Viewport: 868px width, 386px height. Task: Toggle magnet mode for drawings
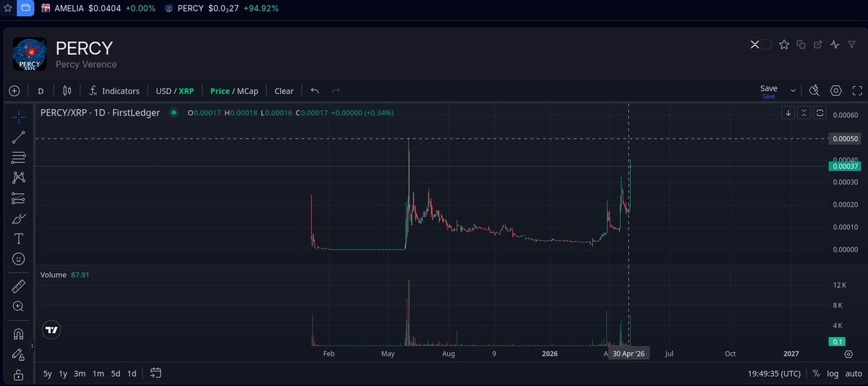(19, 334)
